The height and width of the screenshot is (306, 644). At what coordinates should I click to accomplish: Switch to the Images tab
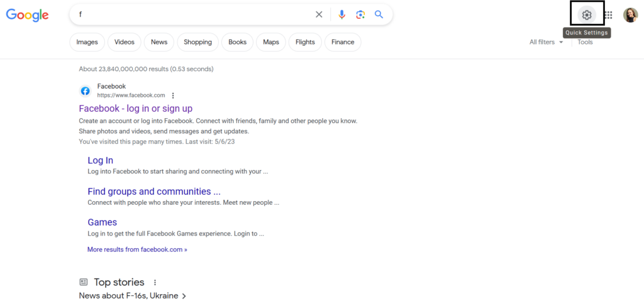click(87, 42)
